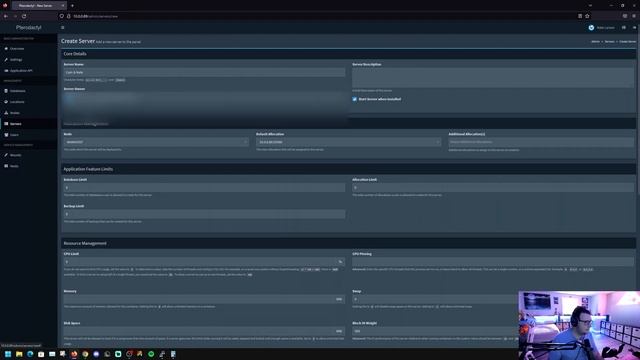Open the Server Owner dropdown
This screenshot has width=640, height=360.
coord(204,98)
